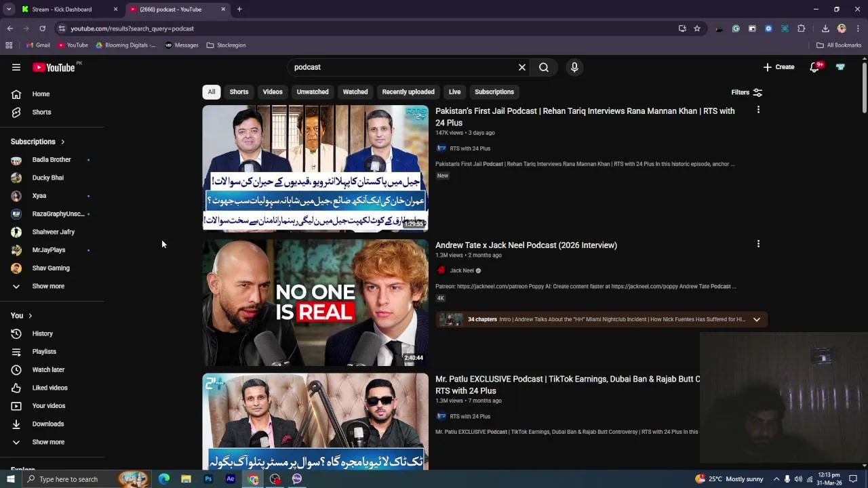
Task: Open the Jack Neel channel link
Action: click(462, 270)
